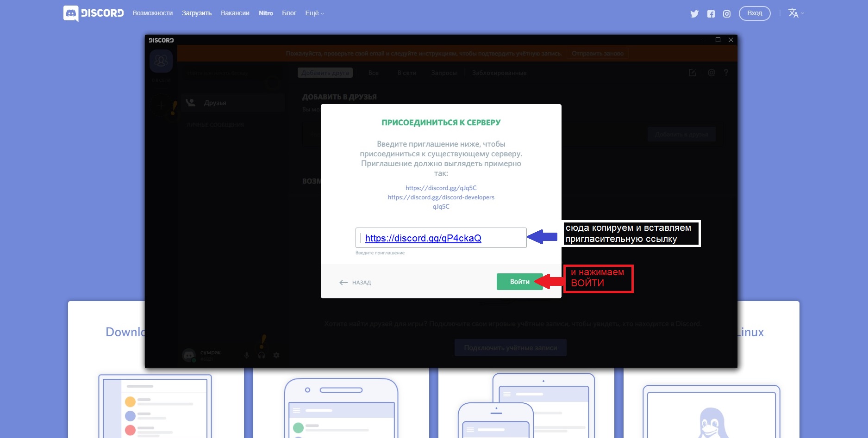Click the сумрак user avatar
The width and height of the screenshot is (868, 438).
coord(189,355)
